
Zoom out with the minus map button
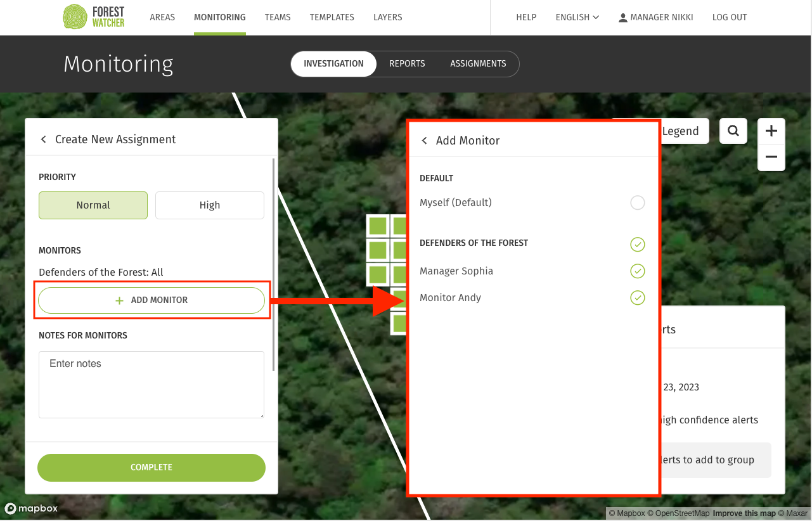tap(771, 157)
